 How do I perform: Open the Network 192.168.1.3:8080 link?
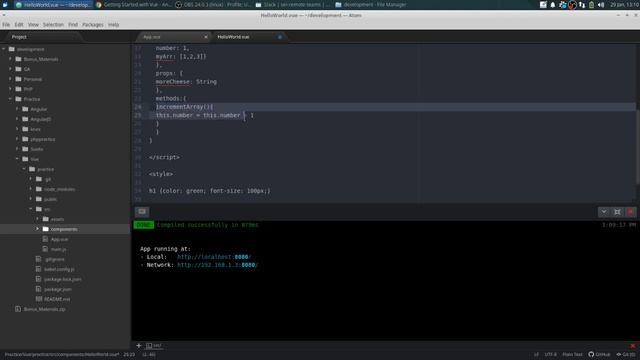pyautogui.click(x=218, y=265)
